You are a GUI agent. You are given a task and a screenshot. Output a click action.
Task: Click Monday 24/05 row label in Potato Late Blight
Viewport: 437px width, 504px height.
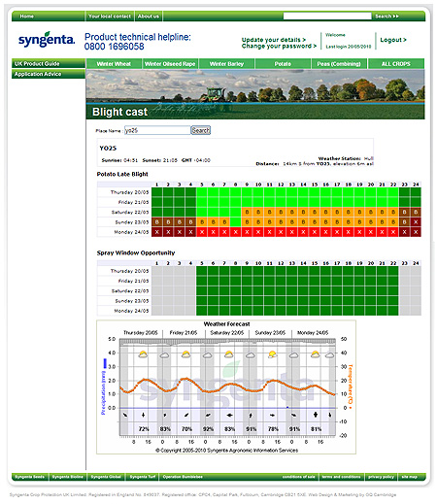[131, 232]
